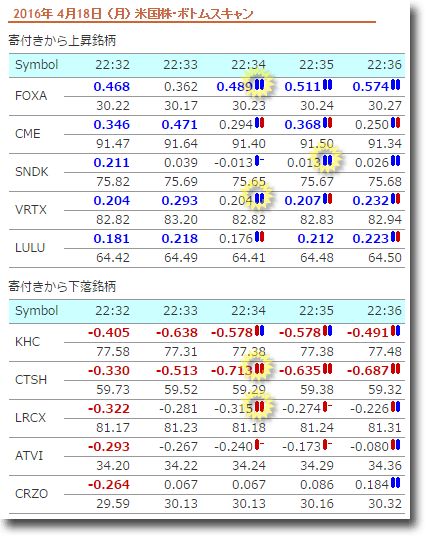This screenshot has height=536, width=427.
Task: Click the SNDK symbol label
Action: click(x=31, y=172)
